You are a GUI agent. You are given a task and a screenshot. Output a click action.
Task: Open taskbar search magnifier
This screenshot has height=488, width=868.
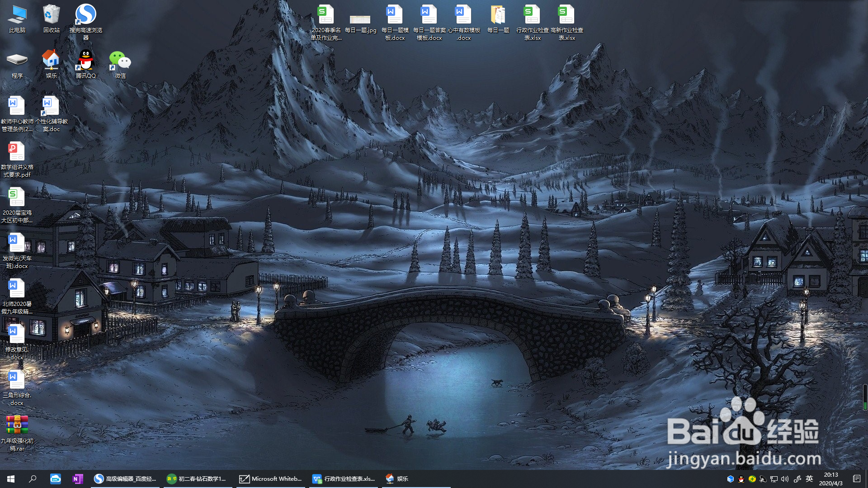[x=33, y=479]
